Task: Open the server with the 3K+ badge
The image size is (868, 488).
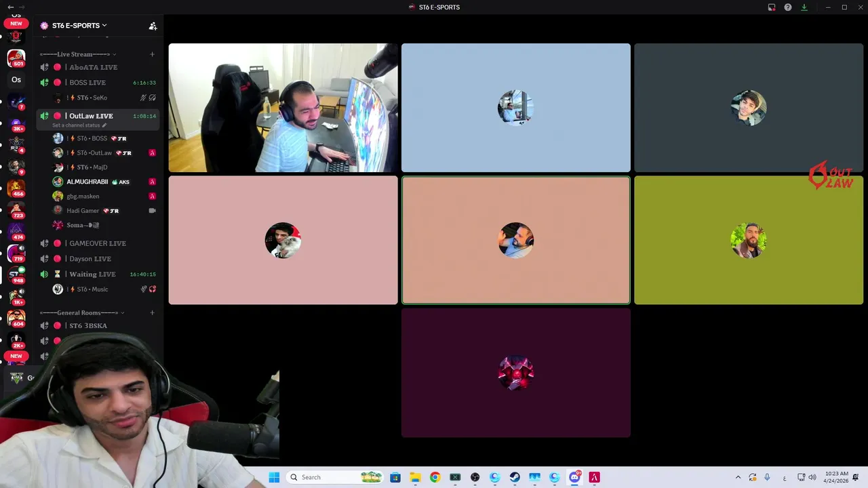Action: (16, 123)
